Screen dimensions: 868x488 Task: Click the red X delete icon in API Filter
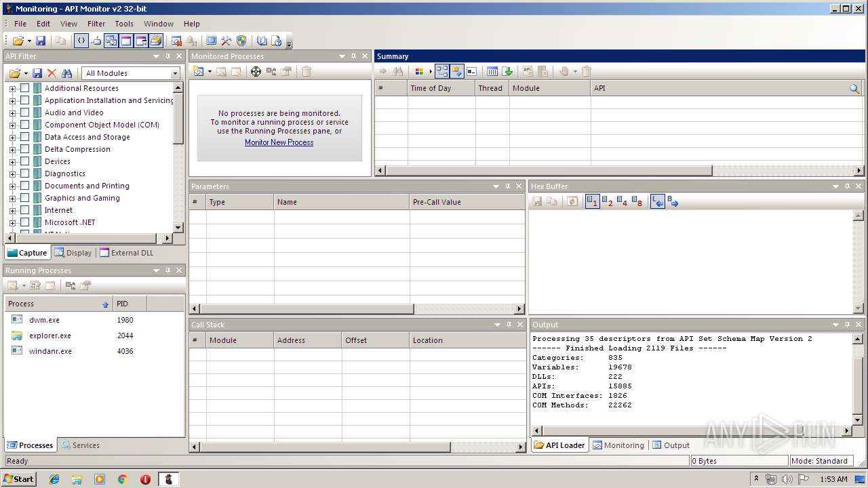[52, 73]
